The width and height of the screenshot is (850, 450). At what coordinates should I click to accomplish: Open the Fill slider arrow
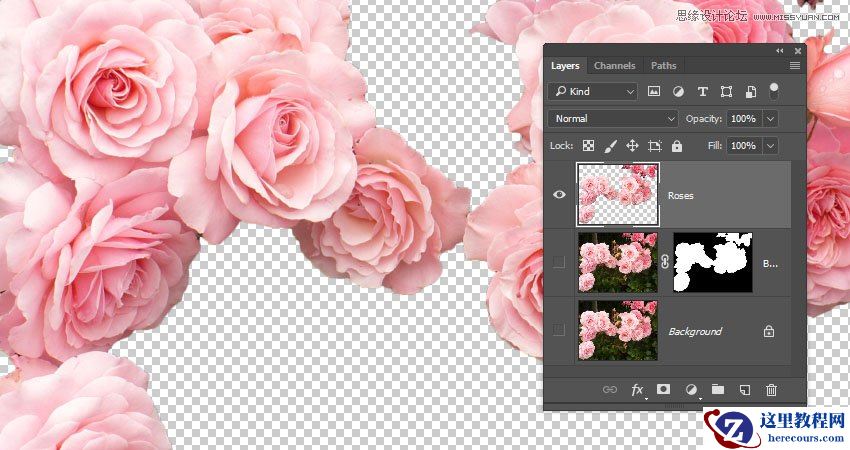pyautogui.click(x=770, y=145)
